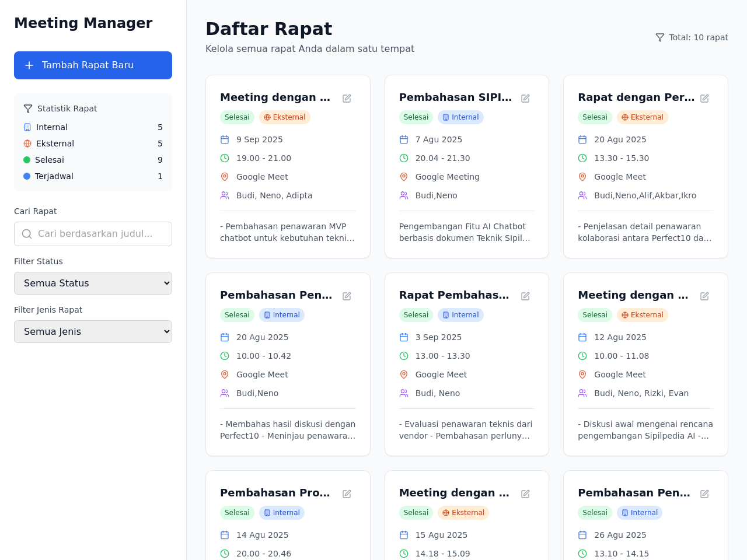Click the description starting Membahas hasil diskusi
The height and width of the screenshot is (560, 747).
tap(288, 430)
